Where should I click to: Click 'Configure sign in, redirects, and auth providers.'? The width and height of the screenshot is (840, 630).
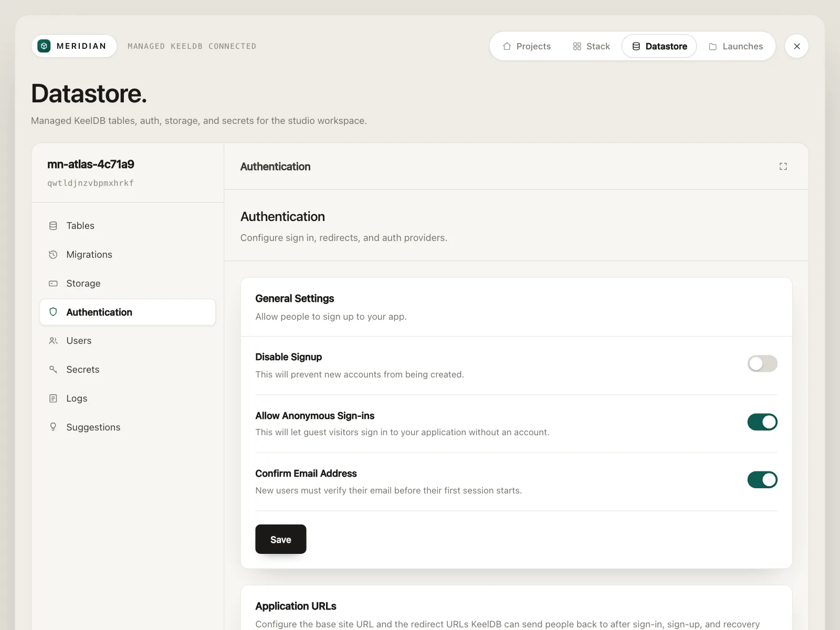(344, 238)
